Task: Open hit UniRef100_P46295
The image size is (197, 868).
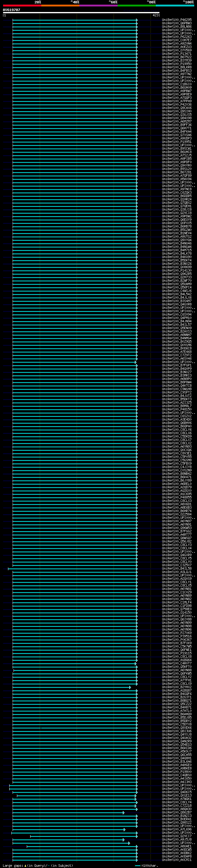Action: 177,20
